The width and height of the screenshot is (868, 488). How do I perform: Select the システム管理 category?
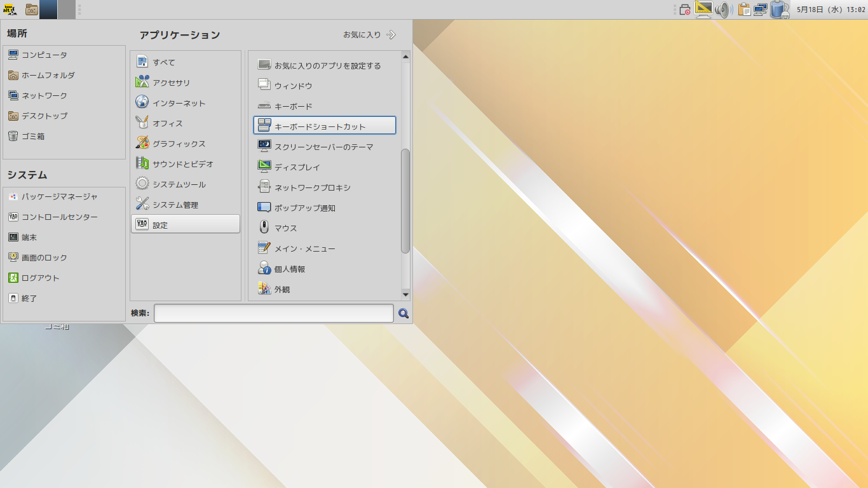pyautogui.click(x=186, y=205)
